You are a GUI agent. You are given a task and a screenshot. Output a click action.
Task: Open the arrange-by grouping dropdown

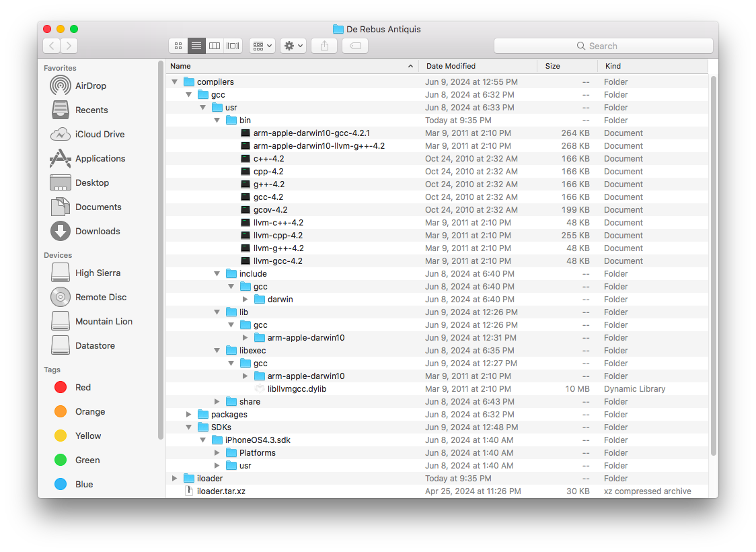point(262,46)
